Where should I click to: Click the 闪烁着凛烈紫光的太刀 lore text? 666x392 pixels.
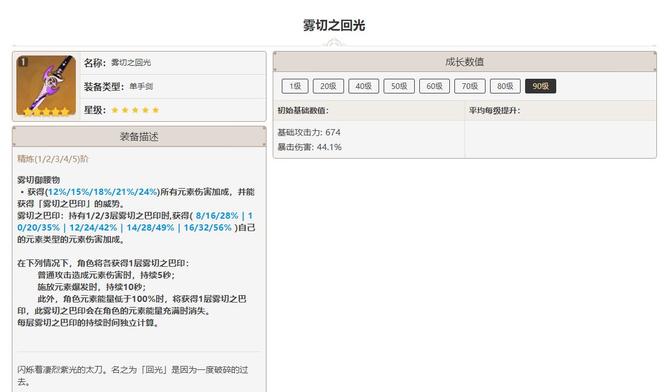[133, 375]
